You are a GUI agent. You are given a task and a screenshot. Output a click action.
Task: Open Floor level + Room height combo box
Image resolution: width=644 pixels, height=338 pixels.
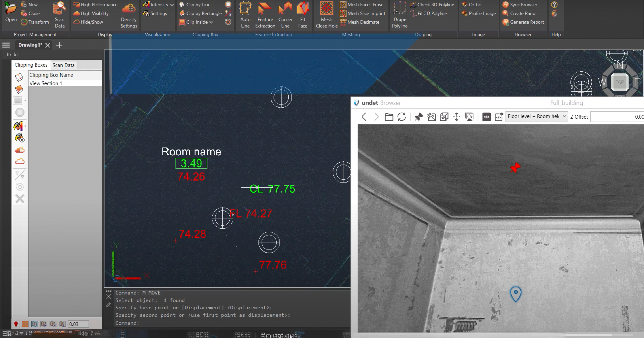(x=536, y=117)
